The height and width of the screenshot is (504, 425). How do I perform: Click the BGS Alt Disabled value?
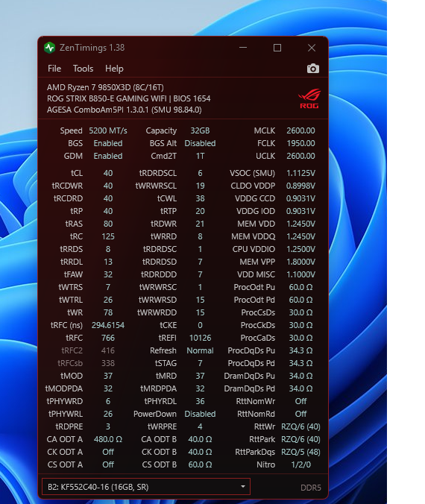pos(200,143)
